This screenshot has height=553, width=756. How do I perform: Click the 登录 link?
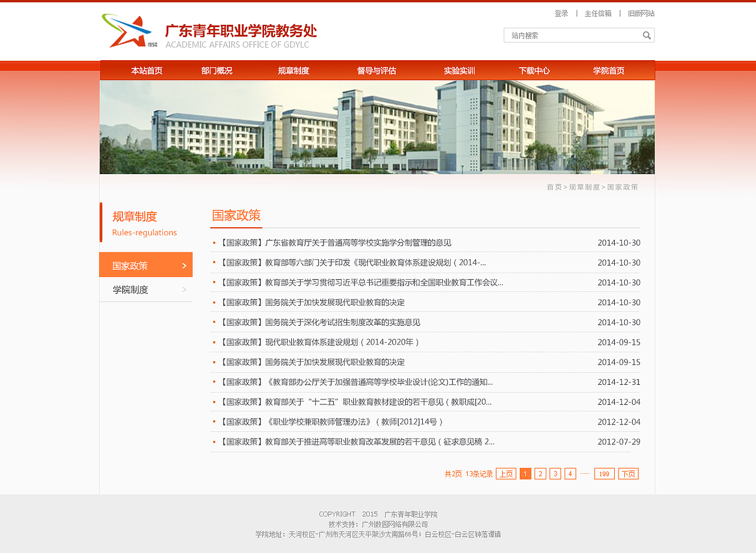560,12
